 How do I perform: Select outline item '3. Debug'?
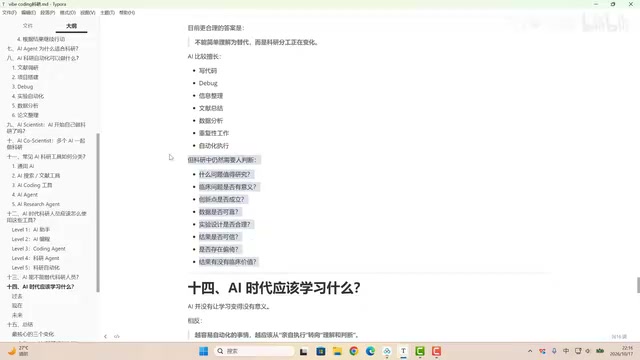pos(22,87)
